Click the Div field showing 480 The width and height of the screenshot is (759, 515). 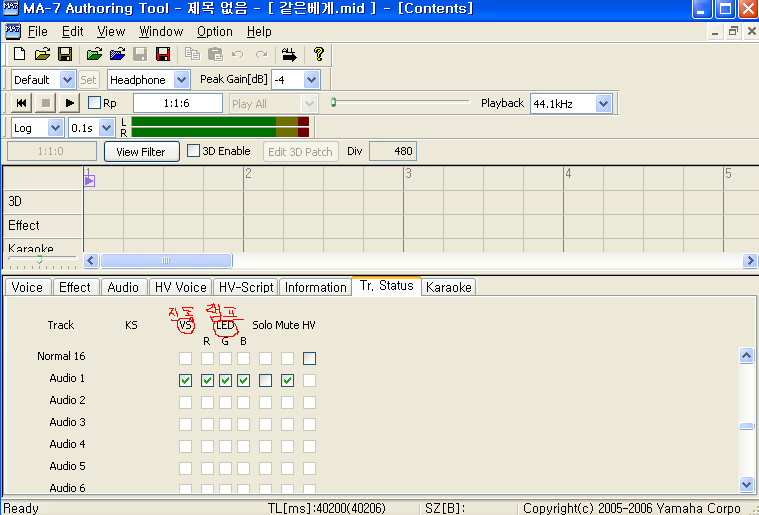tap(393, 151)
